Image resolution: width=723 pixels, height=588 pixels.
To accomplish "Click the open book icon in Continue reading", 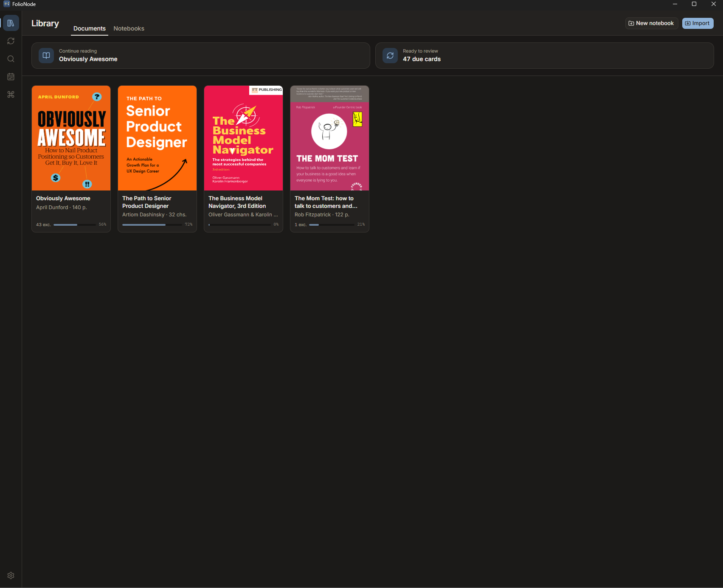I will point(46,56).
